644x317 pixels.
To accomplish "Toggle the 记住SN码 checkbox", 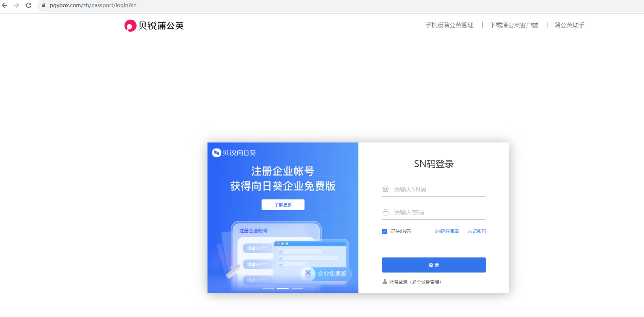I will pyautogui.click(x=384, y=231).
